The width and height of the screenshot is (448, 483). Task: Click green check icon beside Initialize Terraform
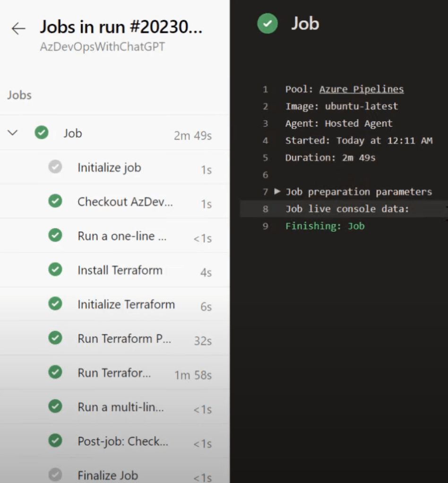click(55, 304)
